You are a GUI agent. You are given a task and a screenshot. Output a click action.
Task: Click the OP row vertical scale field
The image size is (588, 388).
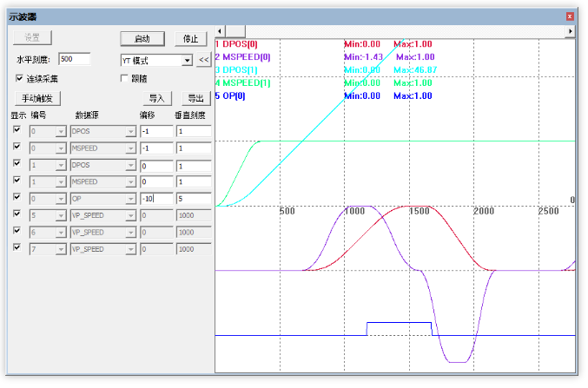click(x=193, y=199)
